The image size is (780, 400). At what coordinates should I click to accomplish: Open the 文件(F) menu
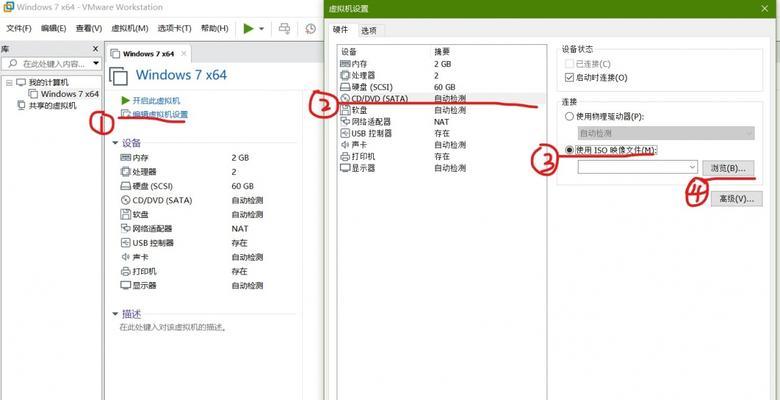point(18,28)
